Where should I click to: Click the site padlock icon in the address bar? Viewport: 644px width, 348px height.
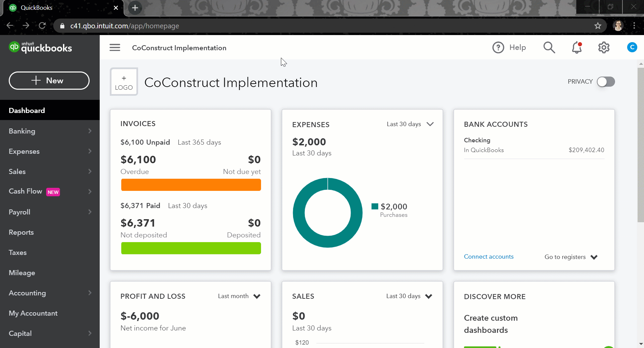pyautogui.click(x=62, y=26)
